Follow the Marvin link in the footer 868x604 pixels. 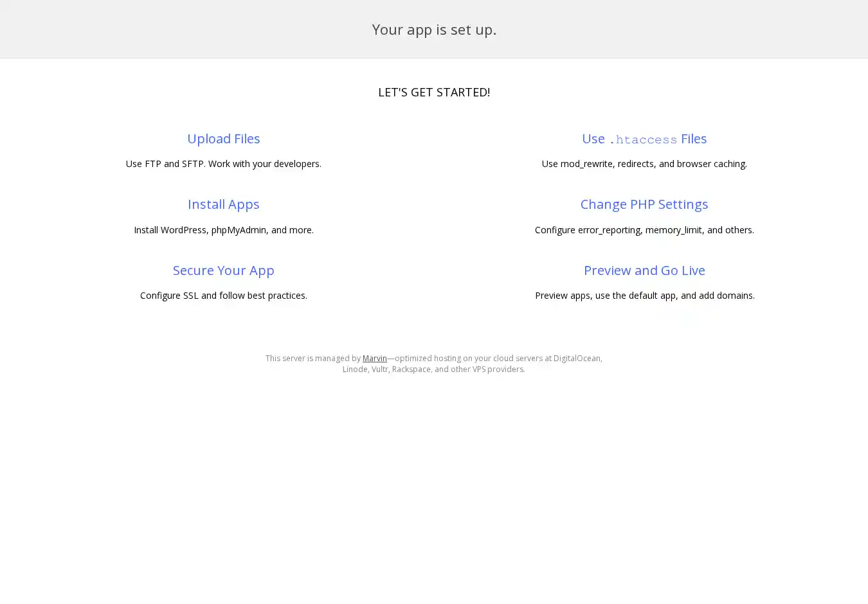pyautogui.click(x=374, y=359)
